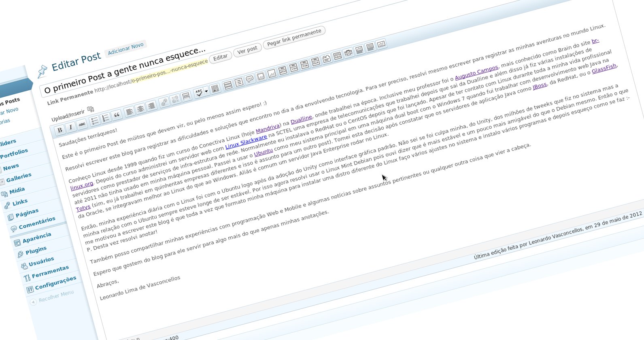The width and height of the screenshot is (644, 340).
Task: Click the Comentários bubble icon in sidebar
Action: pyautogui.click(x=14, y=229)
